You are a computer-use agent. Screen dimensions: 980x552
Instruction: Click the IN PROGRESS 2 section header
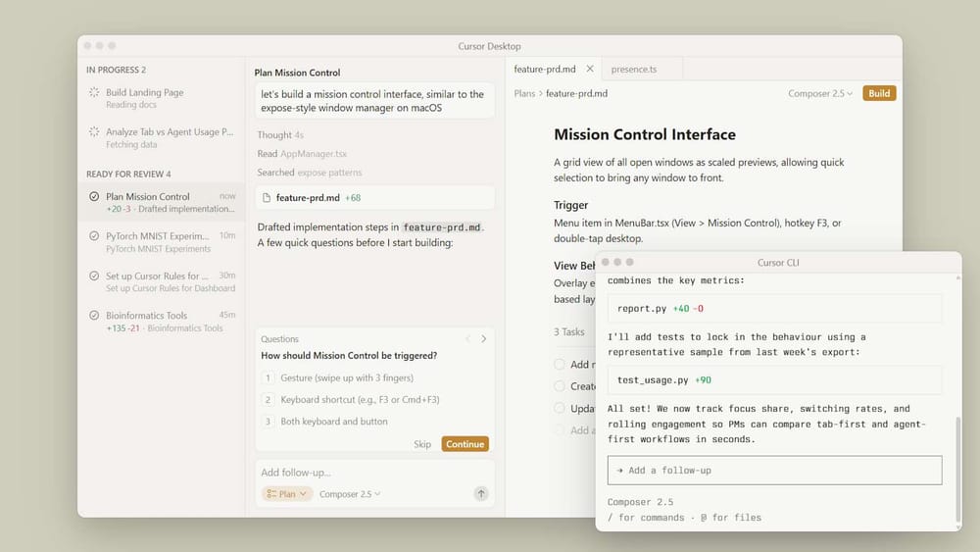pos(117,70)
